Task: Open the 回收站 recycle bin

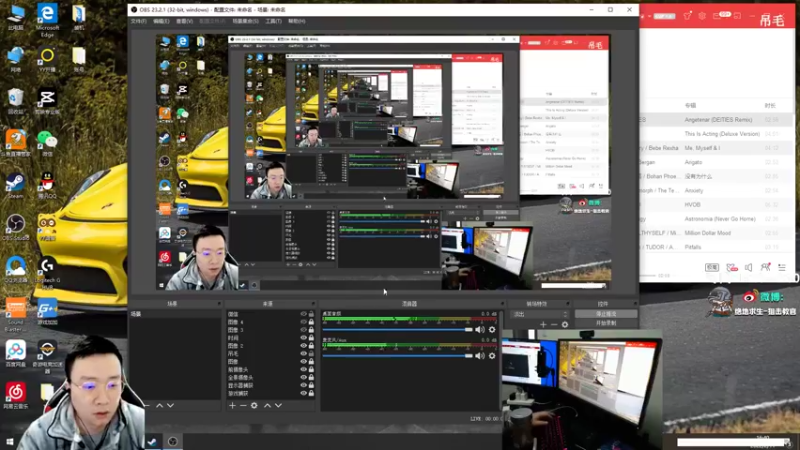Action: click(x=15, y=101)
